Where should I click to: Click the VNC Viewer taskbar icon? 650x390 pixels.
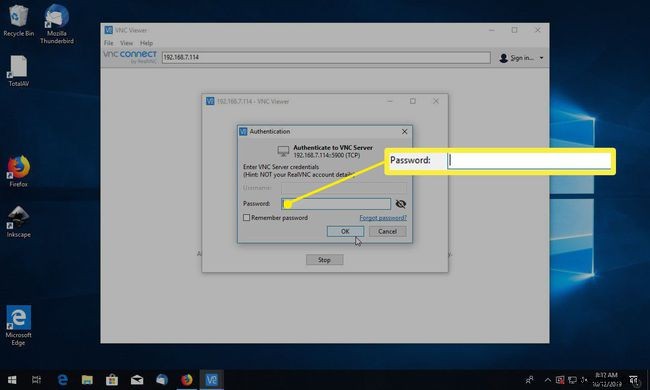click(x=211, y=380)
